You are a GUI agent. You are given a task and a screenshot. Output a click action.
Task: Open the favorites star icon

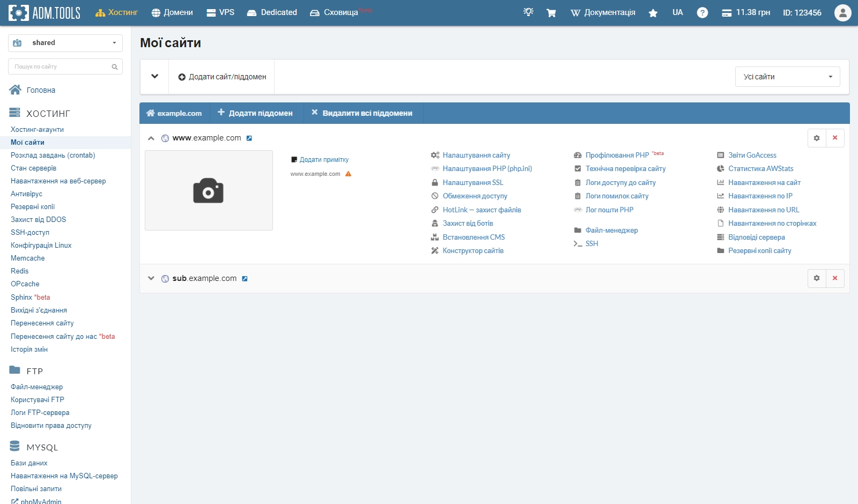point(653,13)
